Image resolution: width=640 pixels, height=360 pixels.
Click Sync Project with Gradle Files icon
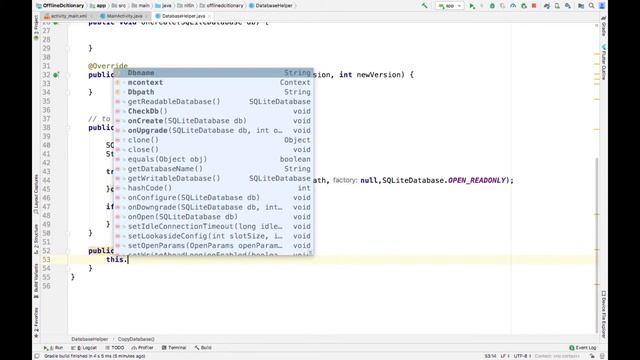tap(547, 6)
